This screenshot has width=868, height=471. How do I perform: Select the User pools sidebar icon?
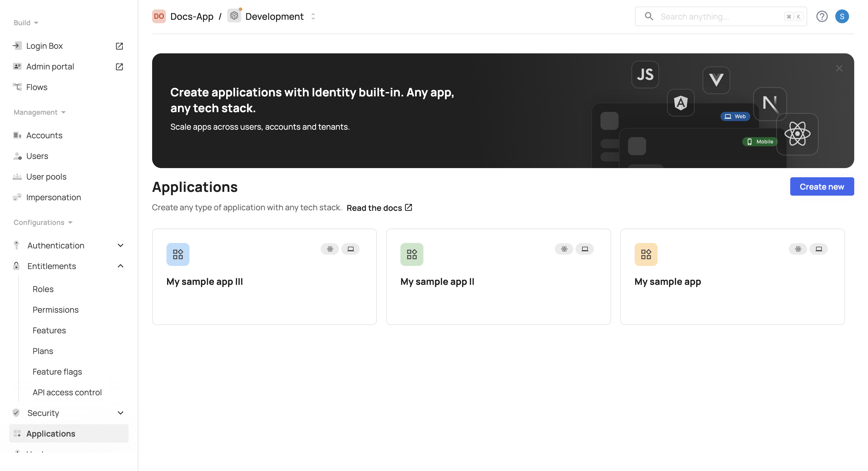click(x=17, y=176)
